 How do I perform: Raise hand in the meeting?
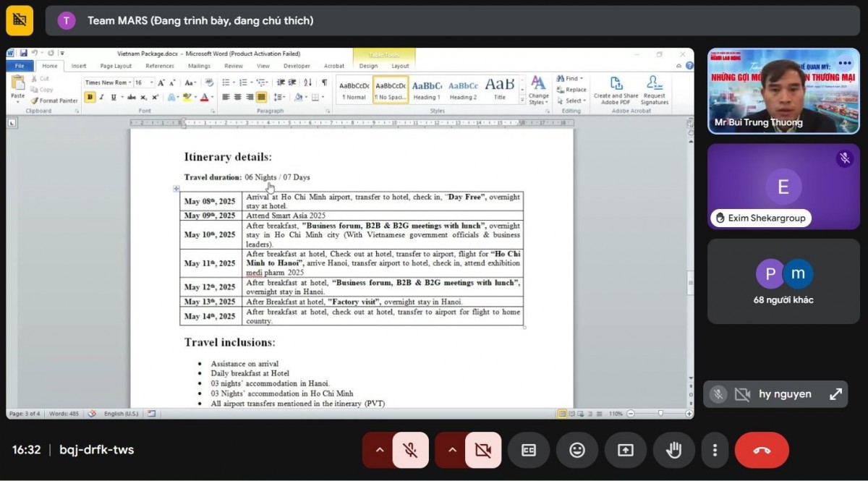point(673,450)
